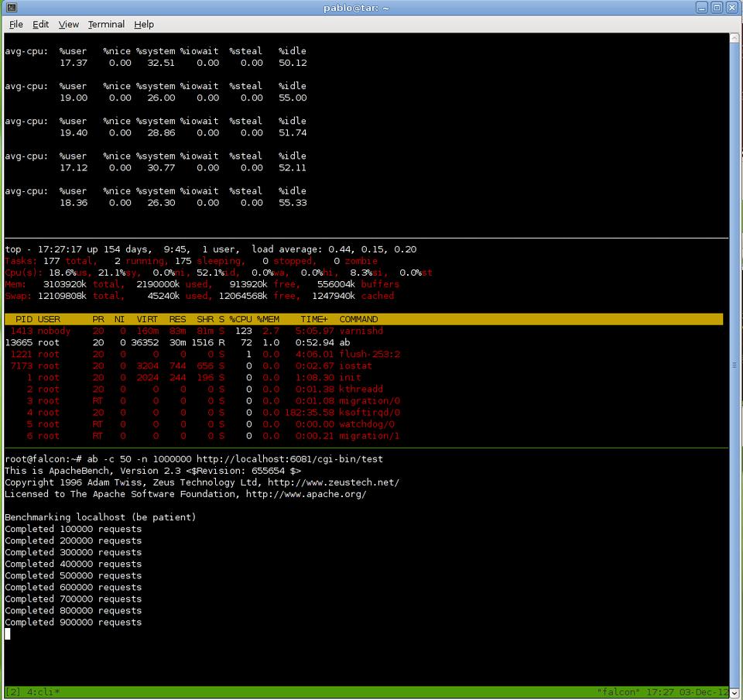Expand the View menu

point(69,24)
